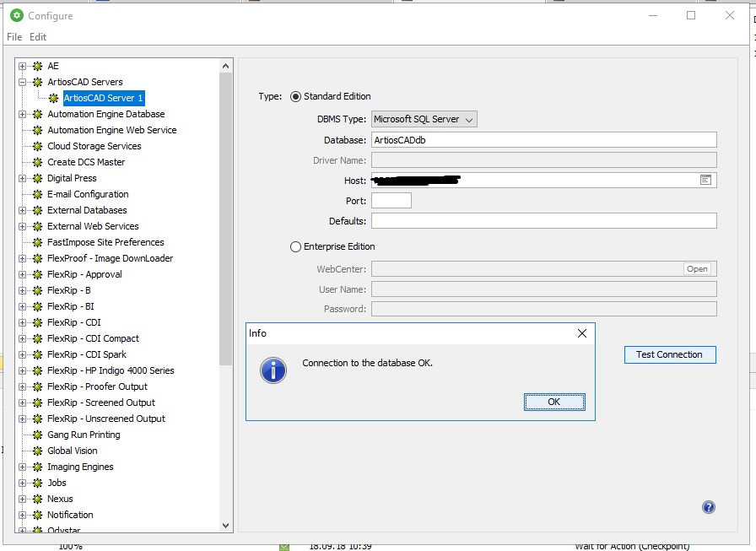The width and height of the screenshot is (756, 551).
Task: Click the ArtiosCAD Server 1 gear icon
Action: click(53, 99)
